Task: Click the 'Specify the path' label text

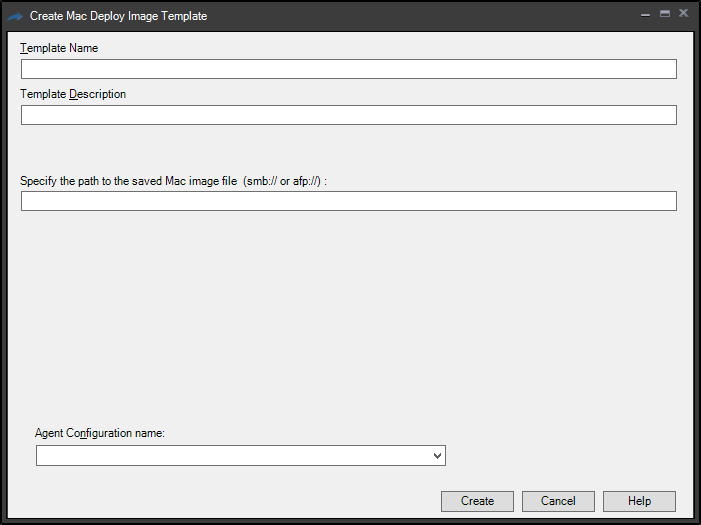Action: point(128,181)
